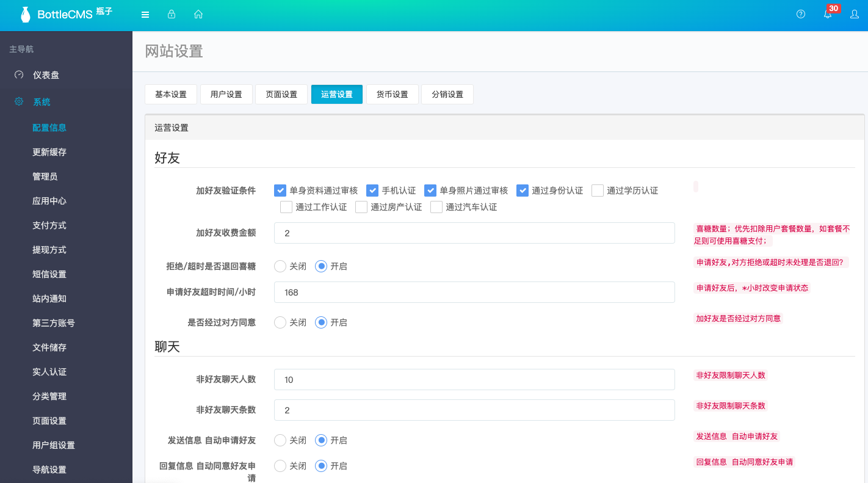Select 关闭 for 发送信息 自动申请好友
Viewport: 868px width, 483px height.
point(280,440)
